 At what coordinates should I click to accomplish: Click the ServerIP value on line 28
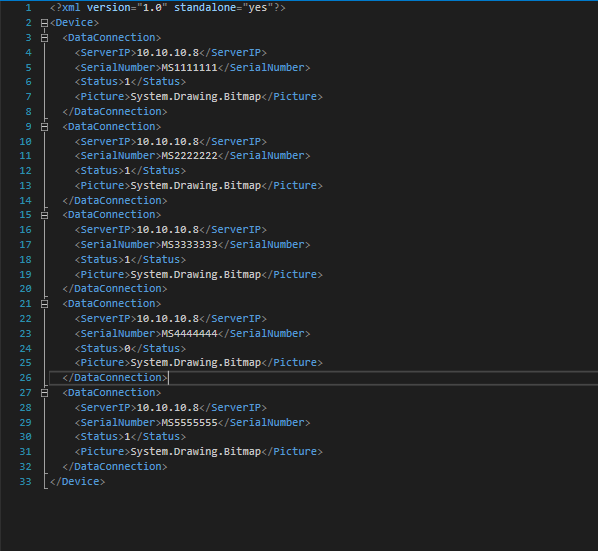[168, 408]
